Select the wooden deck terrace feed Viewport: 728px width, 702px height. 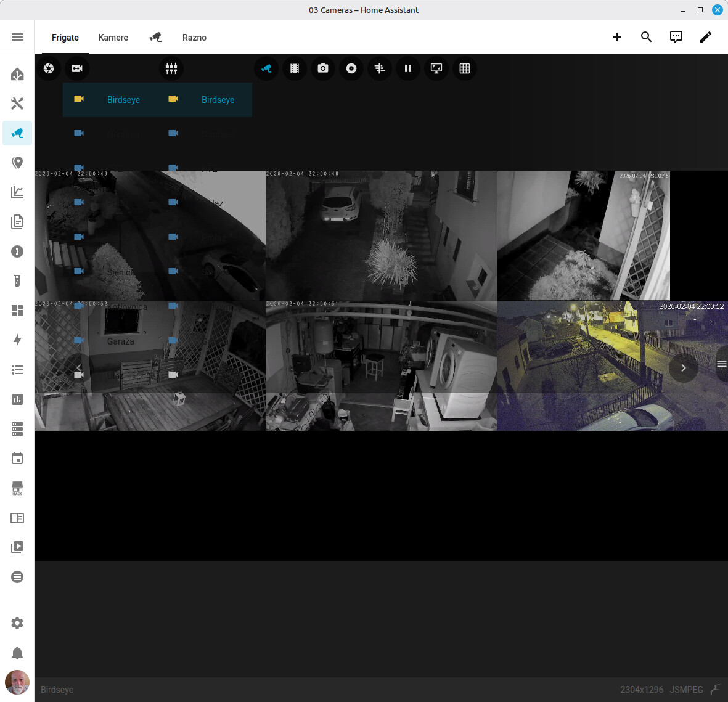[x=150, y=365]
